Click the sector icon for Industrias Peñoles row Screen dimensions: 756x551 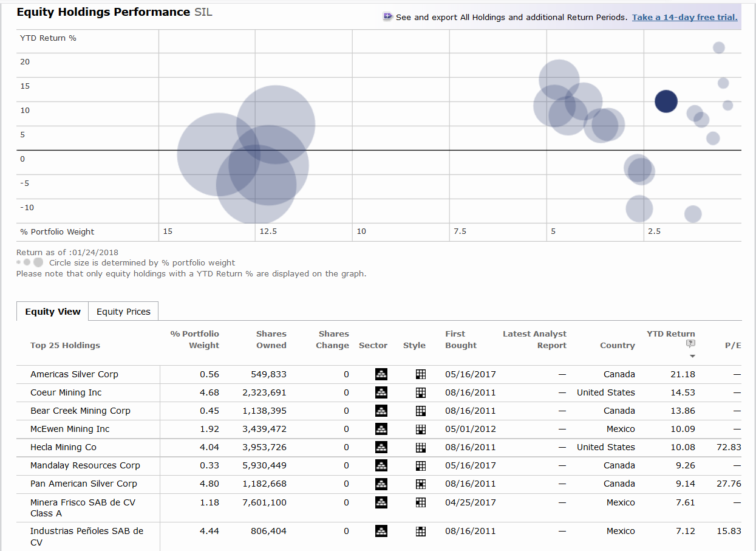pos(381,531)
